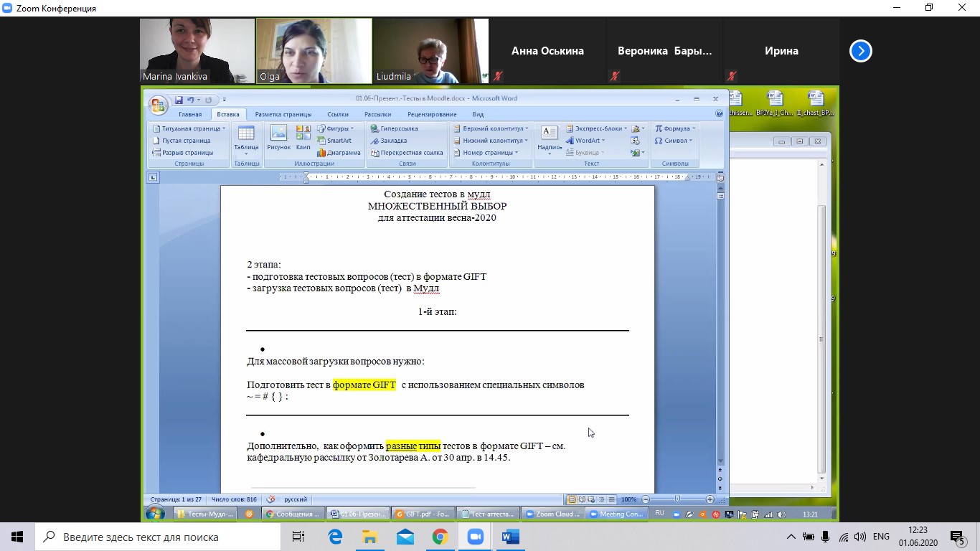
Task: Click Meeting Con... shared taskbar button
Action: point(617,514)
